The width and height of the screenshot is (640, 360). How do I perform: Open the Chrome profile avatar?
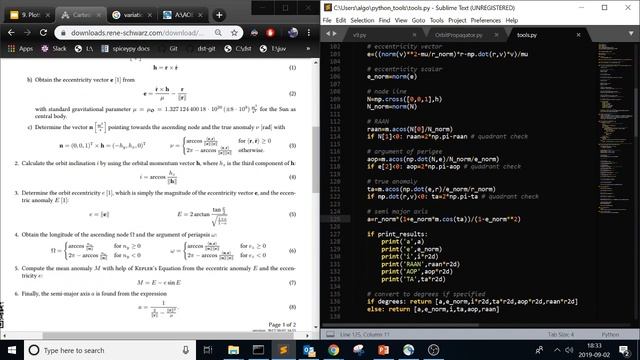(293, 33)
